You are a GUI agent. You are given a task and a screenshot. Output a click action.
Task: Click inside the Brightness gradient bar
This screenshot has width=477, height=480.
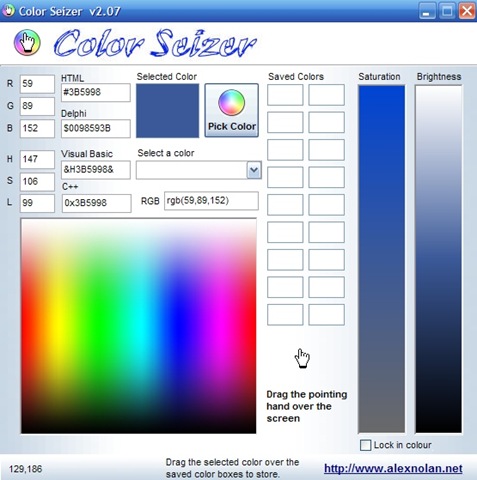click(x=439, y=259)
